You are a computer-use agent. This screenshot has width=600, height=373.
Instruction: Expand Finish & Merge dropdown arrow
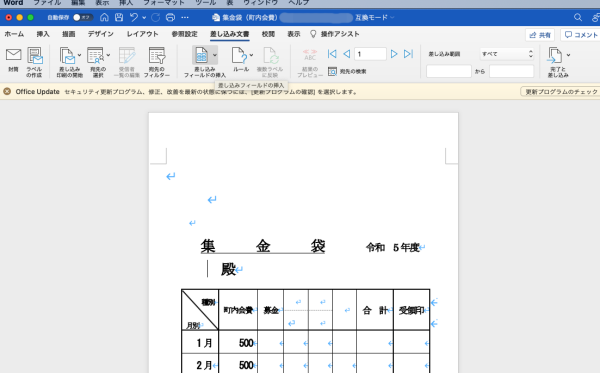tap(568, 55)
